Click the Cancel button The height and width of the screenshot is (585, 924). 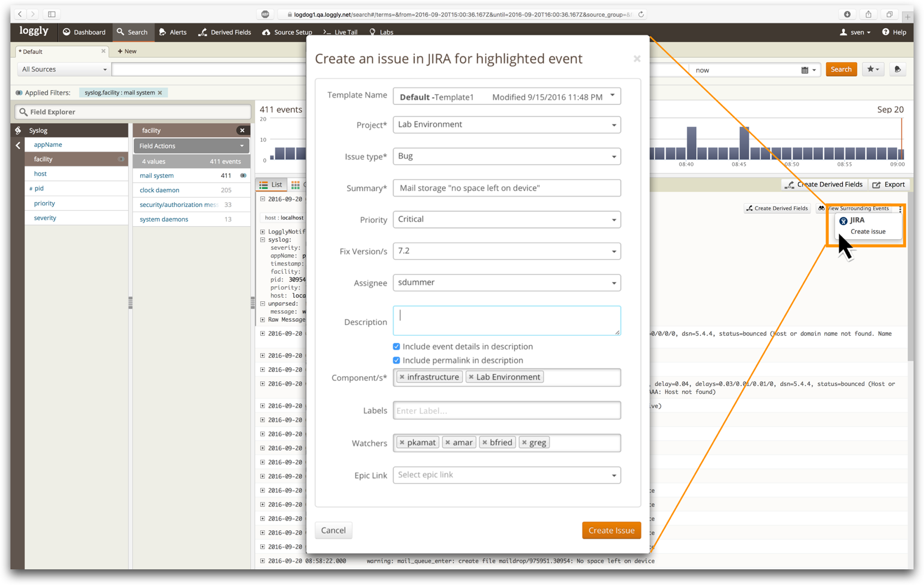pyautogui.click(x=333, y=530)
